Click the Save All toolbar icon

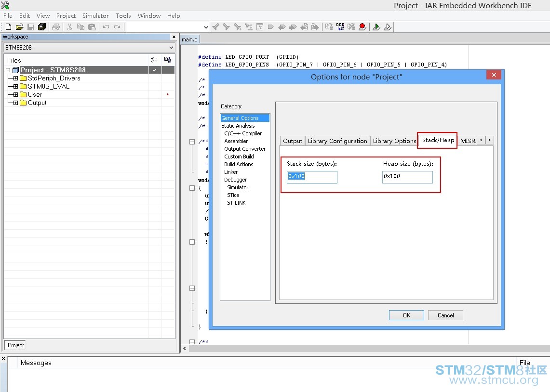point(42,27)
